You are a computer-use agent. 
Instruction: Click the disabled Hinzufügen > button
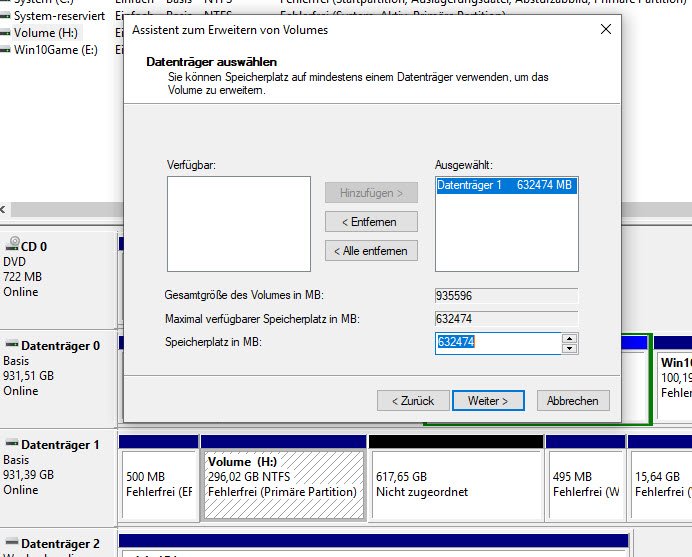click(371, 193)
